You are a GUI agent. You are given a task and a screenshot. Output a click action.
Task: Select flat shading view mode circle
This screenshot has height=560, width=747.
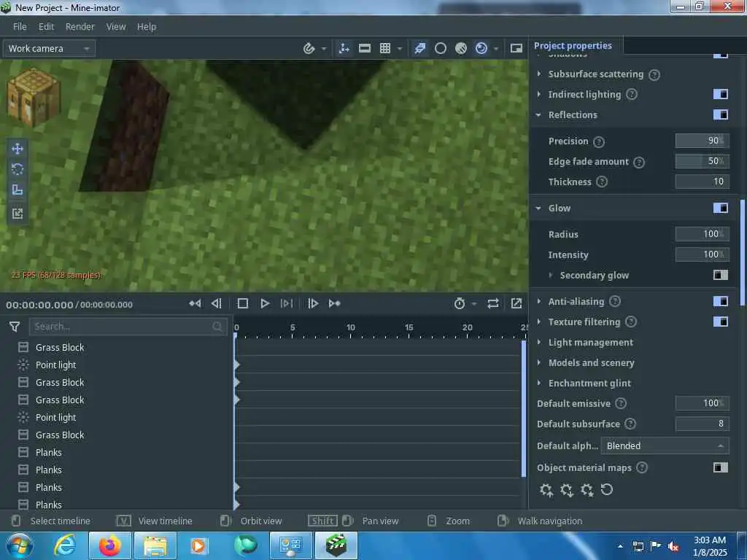click(441, 48)
